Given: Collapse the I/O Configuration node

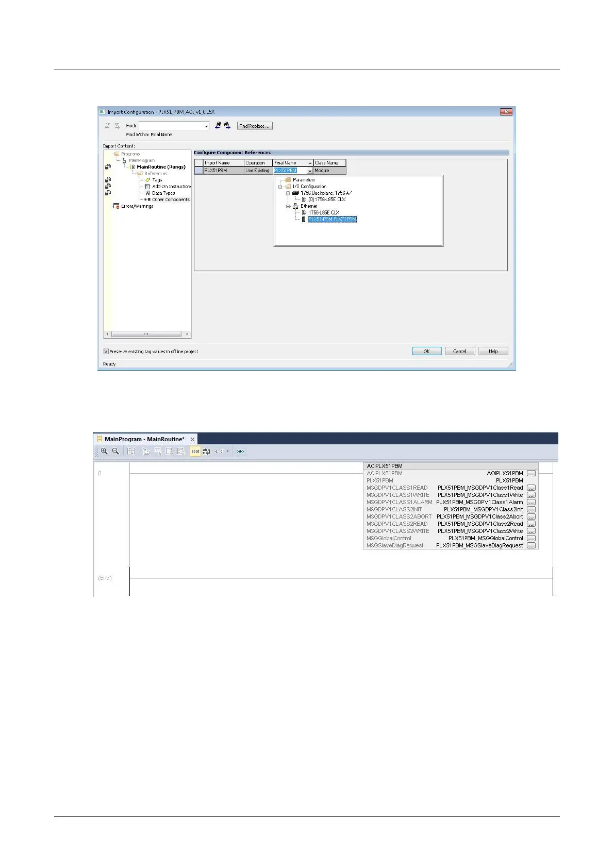Looking at the screenshot, I should click(x=281, y=187).
